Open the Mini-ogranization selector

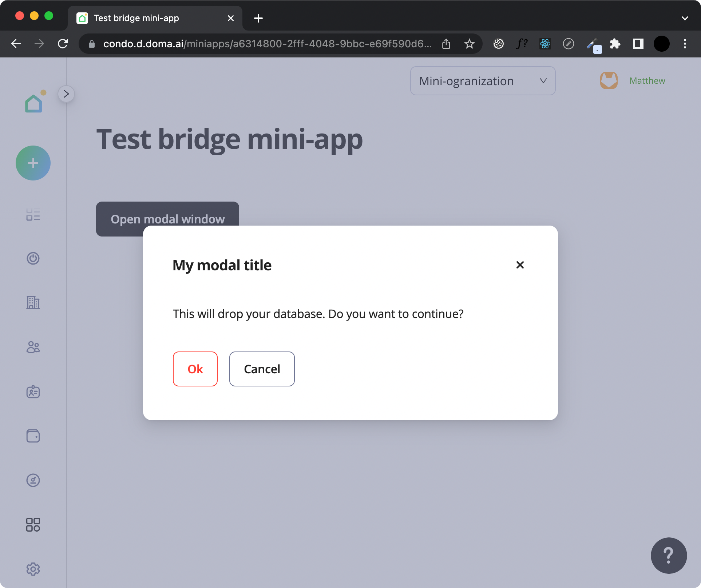tap(483, 81)
